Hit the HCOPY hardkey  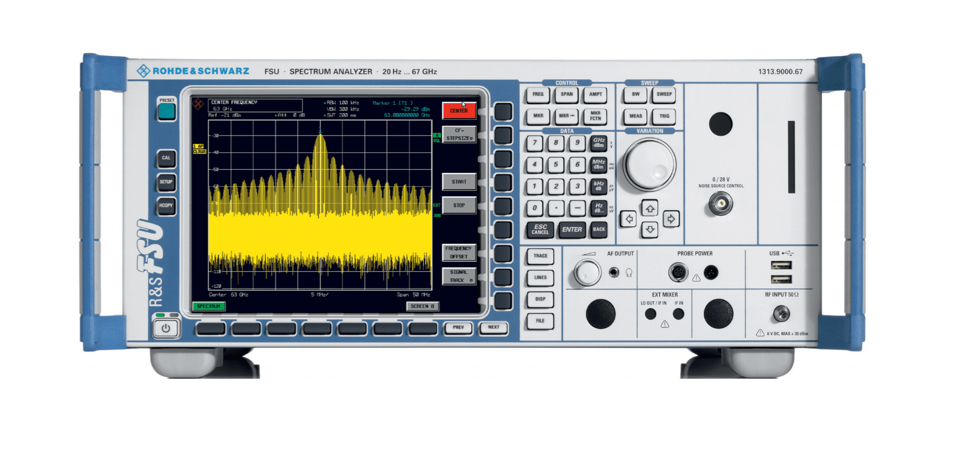(x=166, y=206)
